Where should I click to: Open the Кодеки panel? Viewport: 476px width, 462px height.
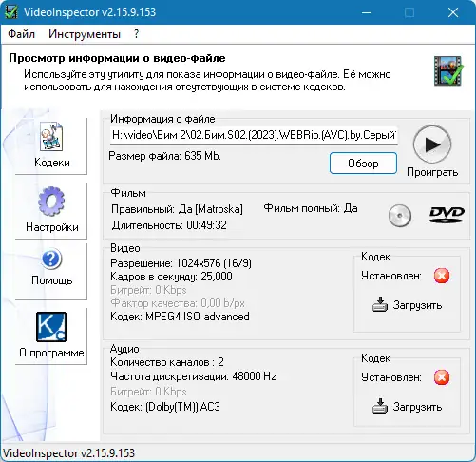51,145
